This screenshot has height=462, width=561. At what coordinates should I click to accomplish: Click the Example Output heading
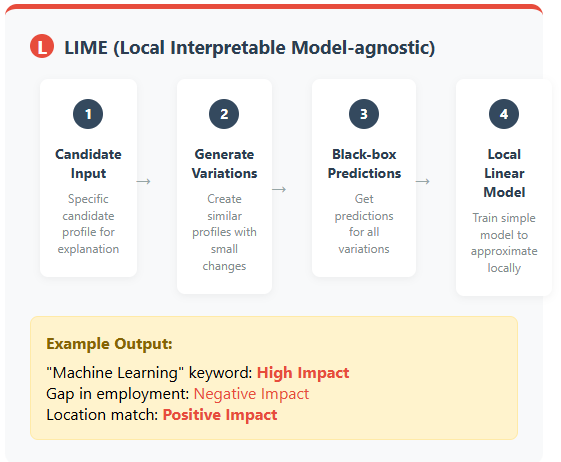coord(109,344)
